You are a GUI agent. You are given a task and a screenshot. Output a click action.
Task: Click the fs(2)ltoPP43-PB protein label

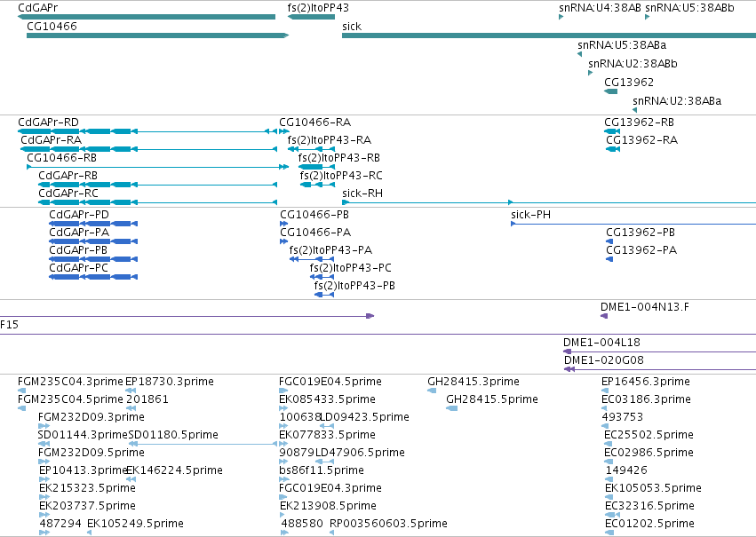coord(354,286)
